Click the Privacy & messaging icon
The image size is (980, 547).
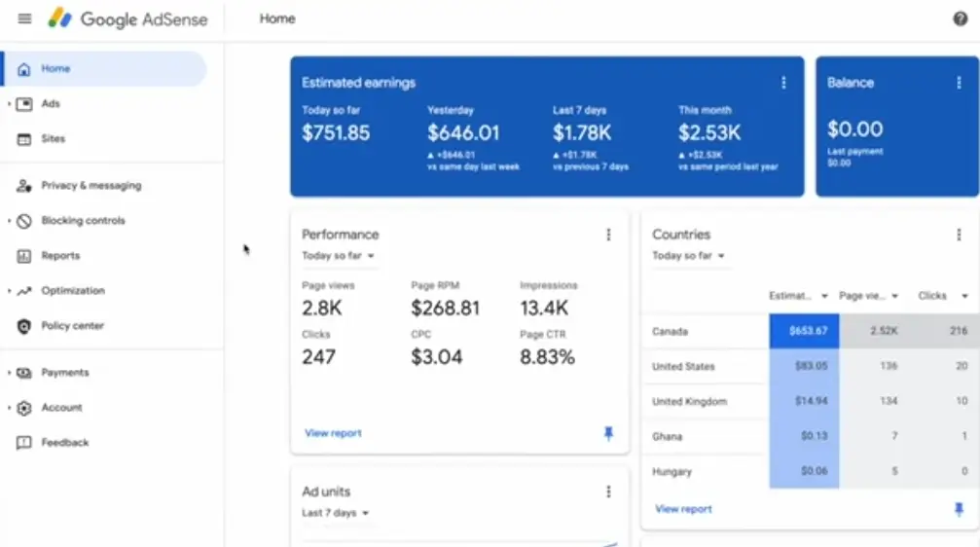(x=23, y=186)
